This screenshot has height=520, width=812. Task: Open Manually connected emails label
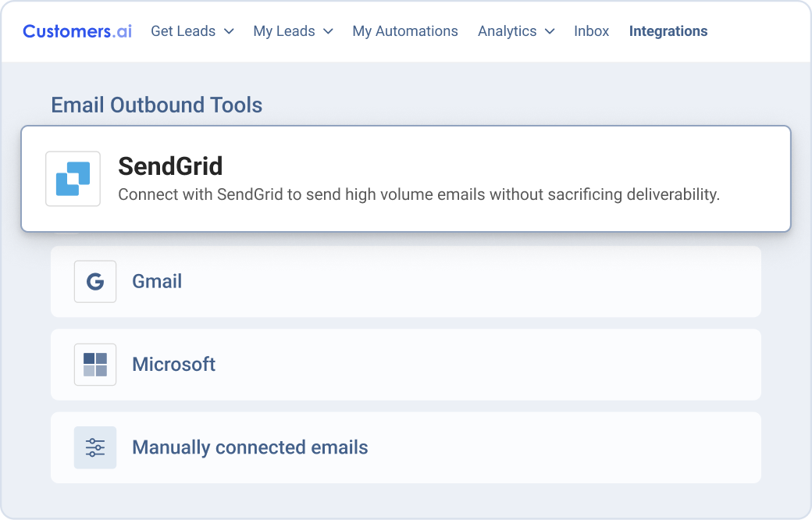pyautogui.click(x=250, y=447)
